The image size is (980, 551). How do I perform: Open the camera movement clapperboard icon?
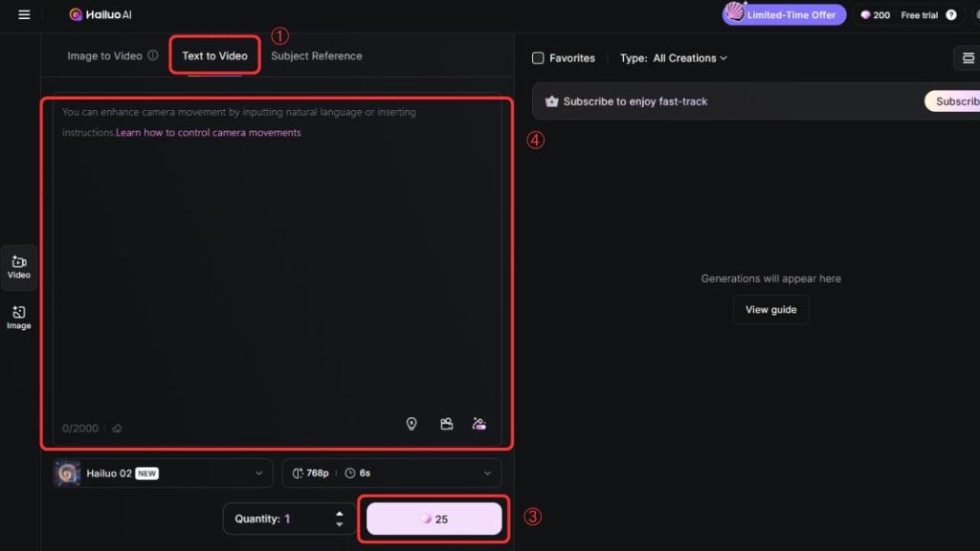tap(446, 424)
